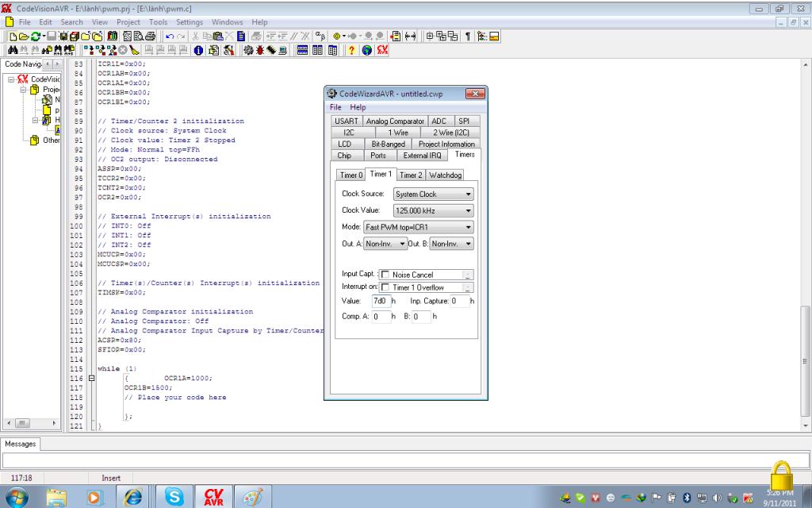The width and height of the screenshot is (812, 508).
Task: Open the blue Information icon
Action: pos(197,50)
